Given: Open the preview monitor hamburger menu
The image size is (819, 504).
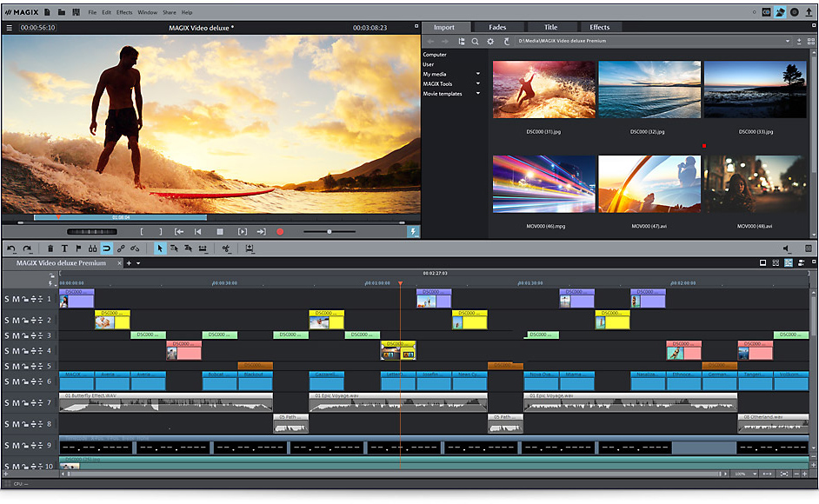Looking at the screenshot, I should [x=9, y=28].
